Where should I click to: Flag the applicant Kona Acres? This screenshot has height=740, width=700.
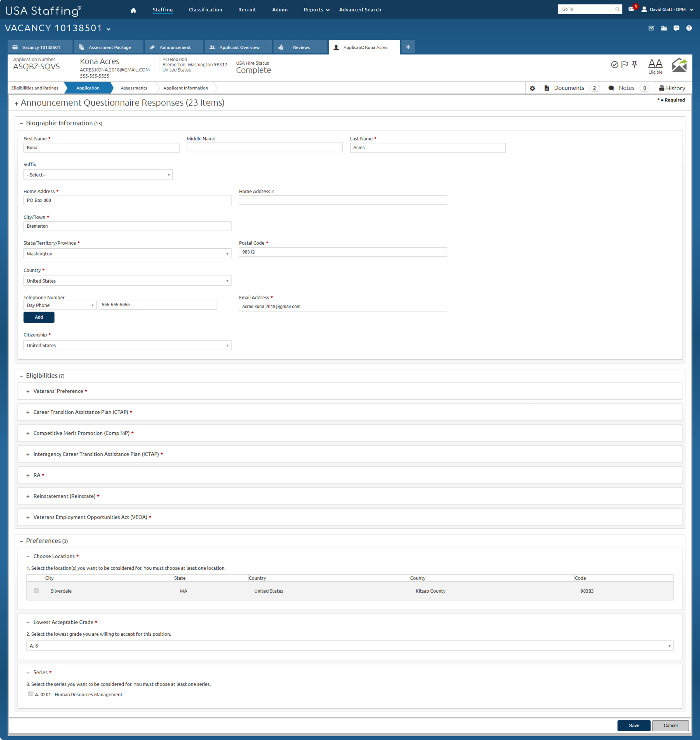[624, 65]
